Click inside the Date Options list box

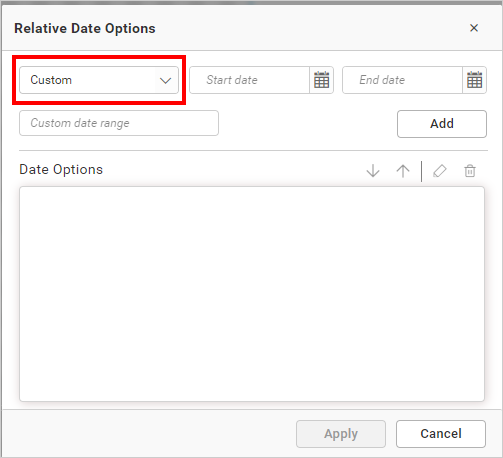[x=252, y=294]
